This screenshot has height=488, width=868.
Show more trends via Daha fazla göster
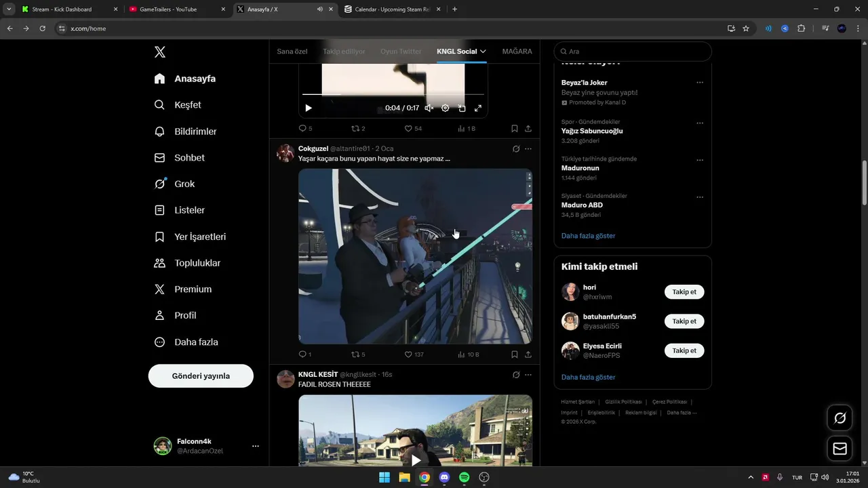click(x=589, y=236)
